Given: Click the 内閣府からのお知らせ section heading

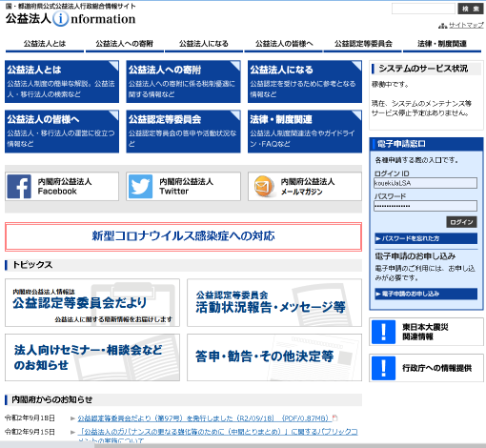Looking at the screenshot, I should [51, 399].
